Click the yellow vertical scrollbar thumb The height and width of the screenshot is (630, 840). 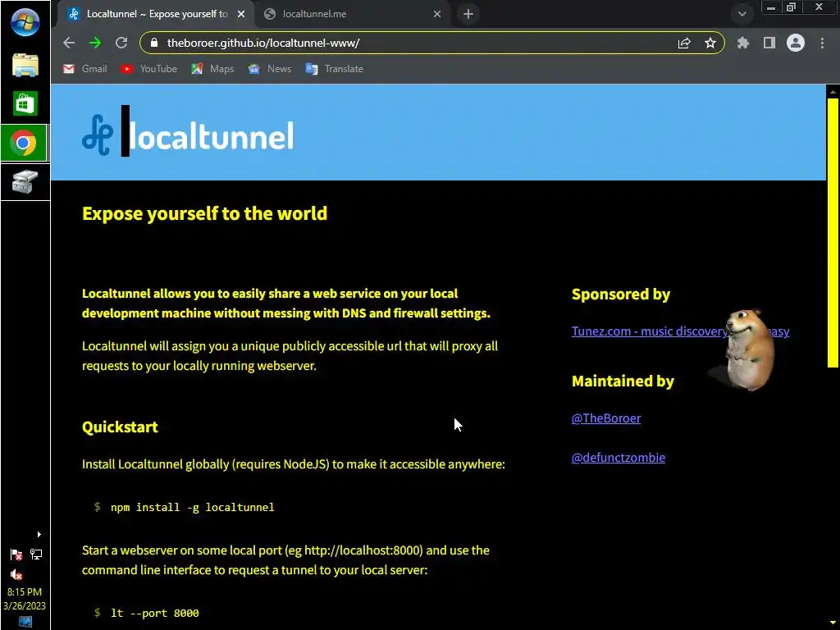[x=833, y=232]
